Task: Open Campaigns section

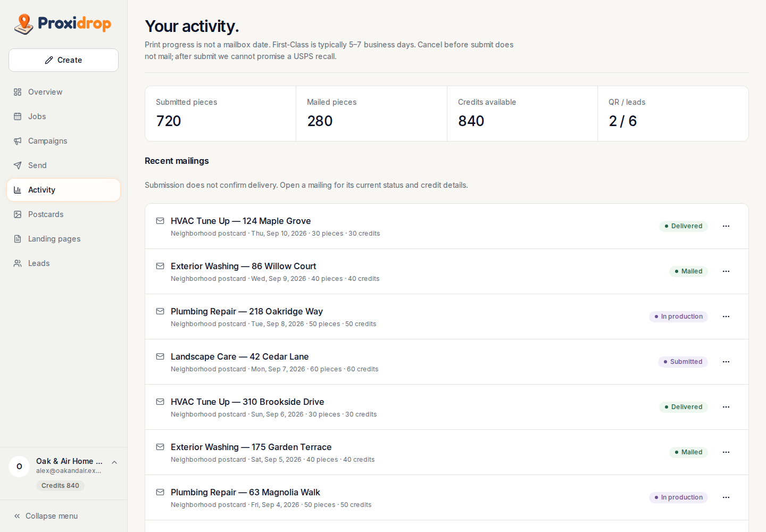Action: tap(63, 141)
